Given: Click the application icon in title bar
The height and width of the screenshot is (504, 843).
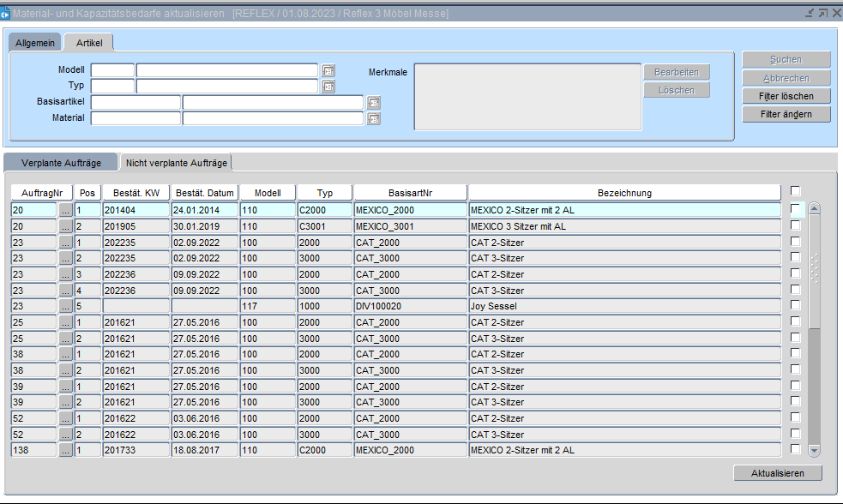Looking at the screenshot, I should (5, 14).
